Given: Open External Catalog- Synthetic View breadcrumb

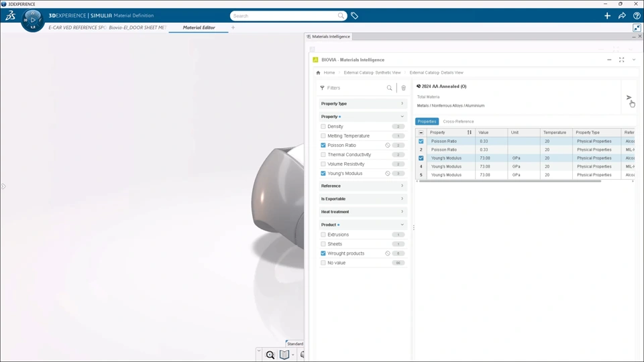Looking at the screenshot, I should pos(372,72).
